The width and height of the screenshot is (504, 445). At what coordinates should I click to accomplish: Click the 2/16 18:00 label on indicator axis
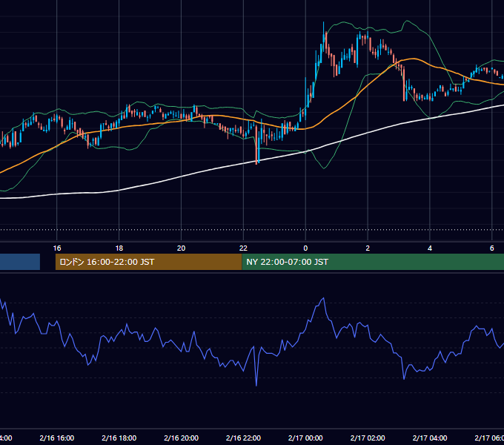119,438
